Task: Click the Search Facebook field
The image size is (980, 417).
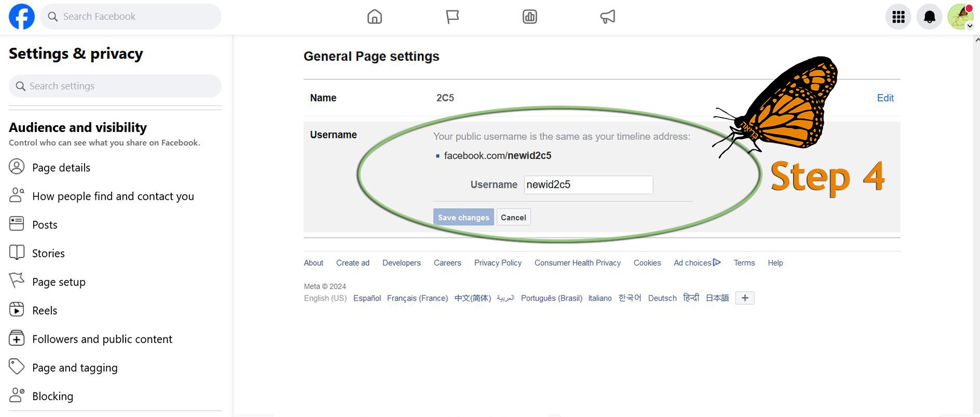Action: 131,17
